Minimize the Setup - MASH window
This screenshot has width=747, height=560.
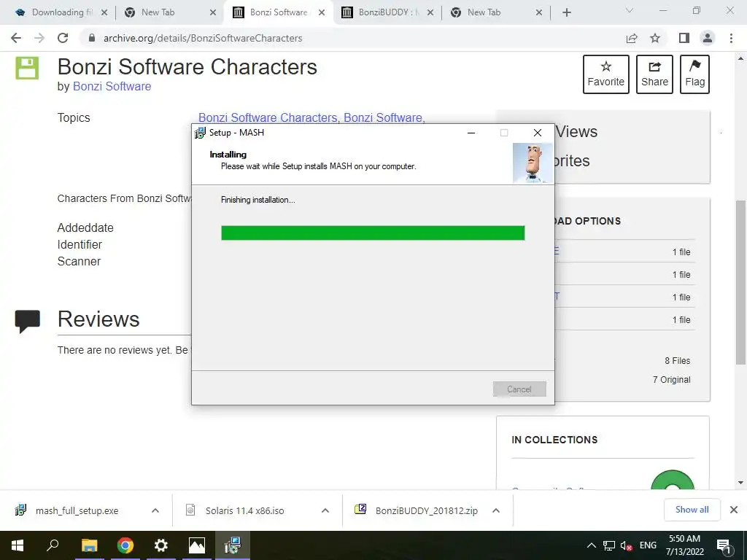471,133
